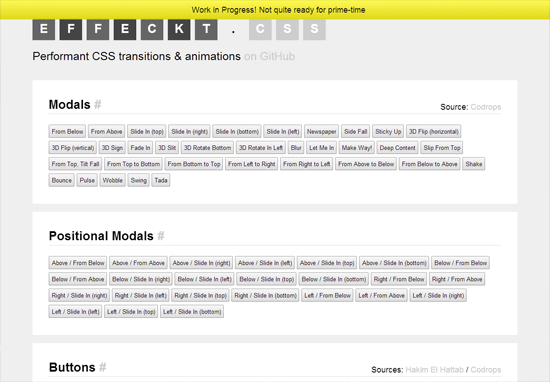
Task: Try the Make Way! effect
Action: point(356,148)
